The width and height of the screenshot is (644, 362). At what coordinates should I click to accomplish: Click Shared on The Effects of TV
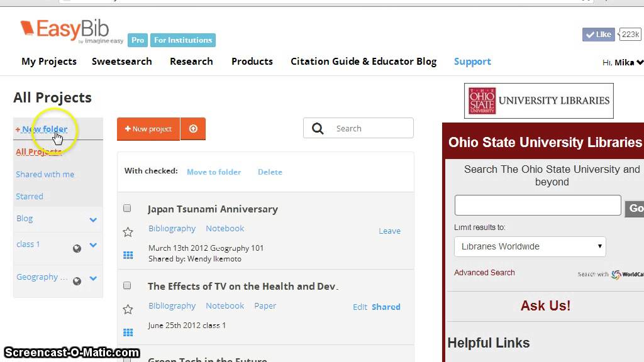coord(386,307)
